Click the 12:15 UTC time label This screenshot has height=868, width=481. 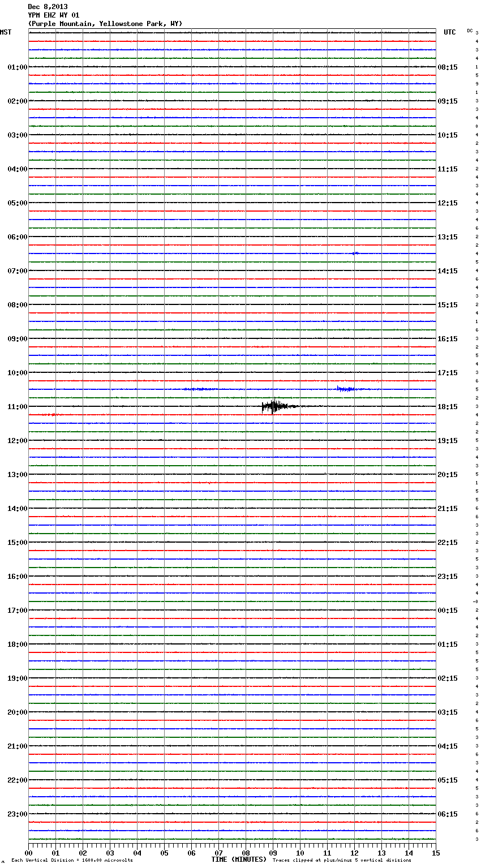(x=448, y=203)
